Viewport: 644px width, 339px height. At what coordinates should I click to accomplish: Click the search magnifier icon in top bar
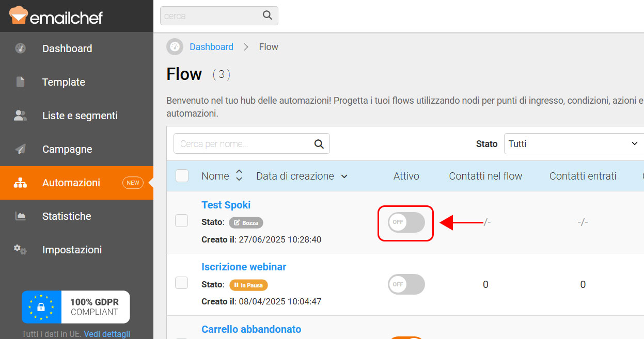pos(268,15)
